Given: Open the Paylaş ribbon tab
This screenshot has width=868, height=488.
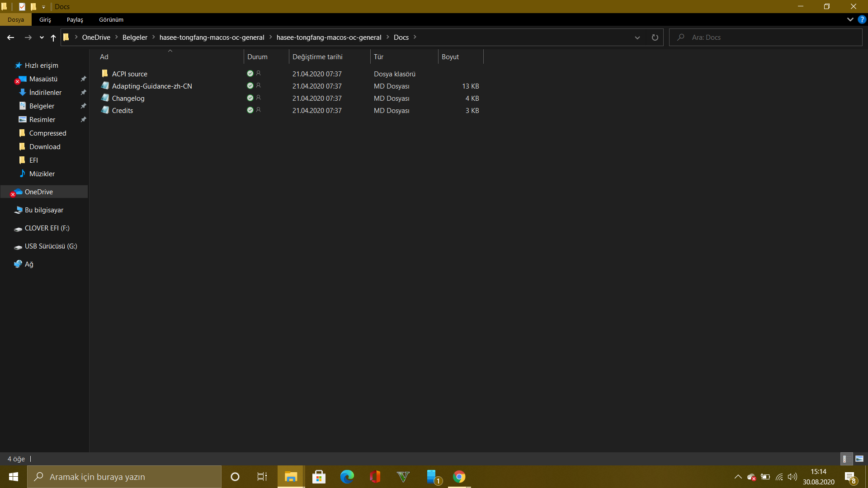Looking at the screenshot, I should 75,19.
